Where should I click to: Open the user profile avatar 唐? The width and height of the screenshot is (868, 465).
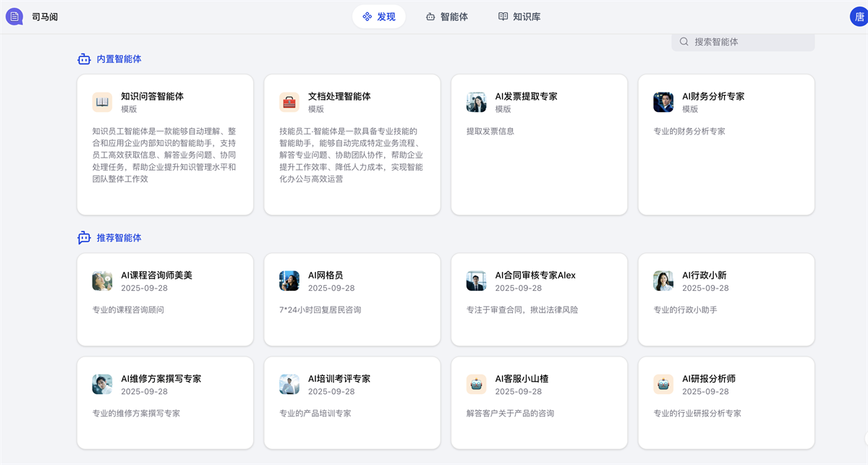tap(859, 16)
